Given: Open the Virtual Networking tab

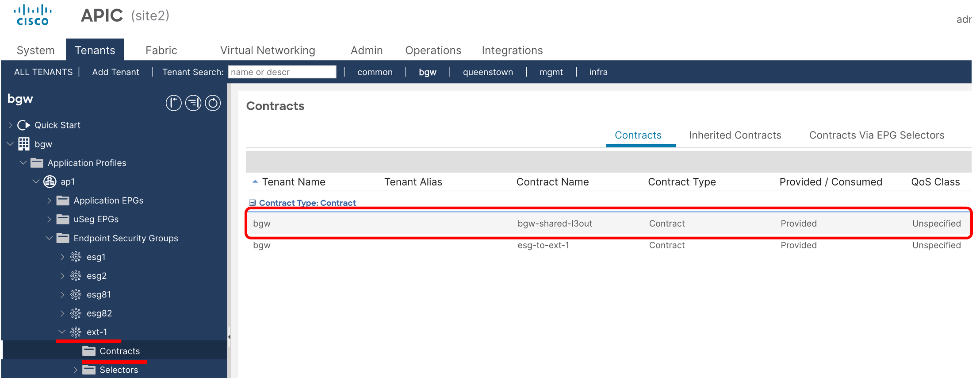Looking at the screenshot, I should pyautogui.click(x=268, y=50).
